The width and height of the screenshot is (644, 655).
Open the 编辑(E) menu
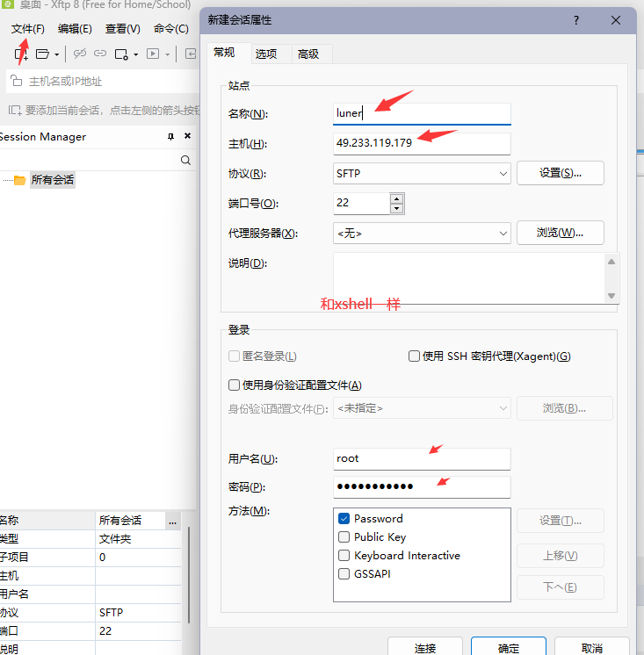[75, 29]
